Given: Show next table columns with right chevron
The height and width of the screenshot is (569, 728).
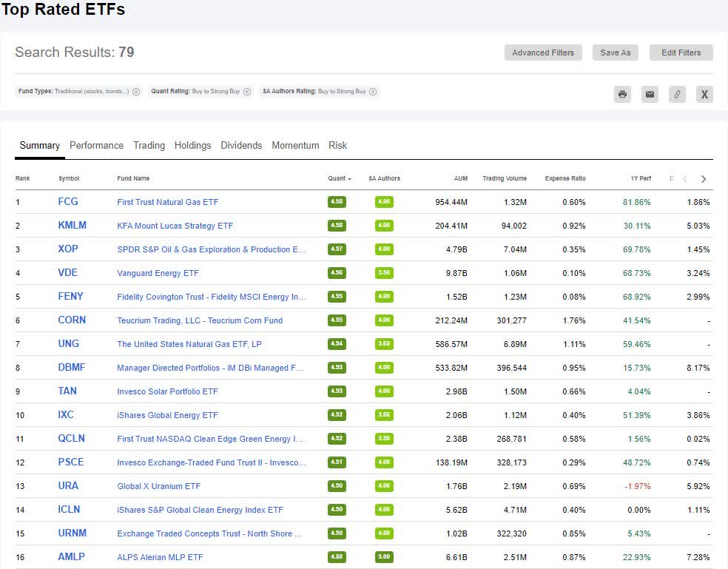Looking at the screenshot, I should 704,179.
